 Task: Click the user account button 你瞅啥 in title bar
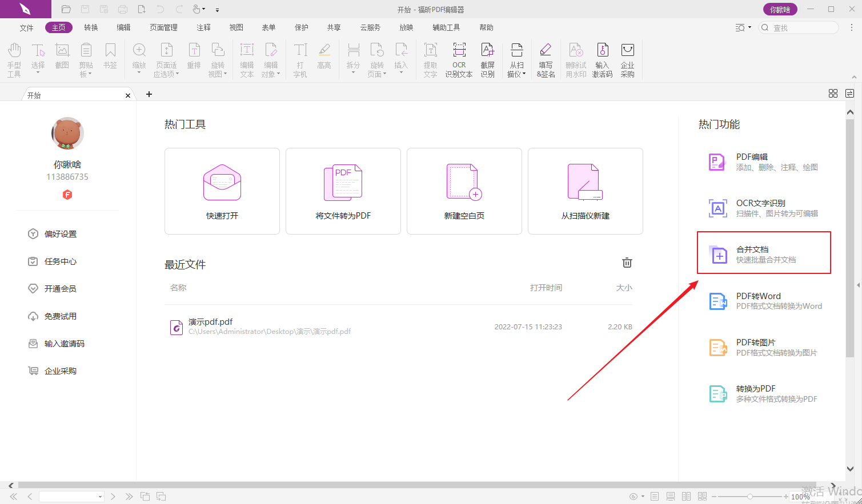[780, 9]
